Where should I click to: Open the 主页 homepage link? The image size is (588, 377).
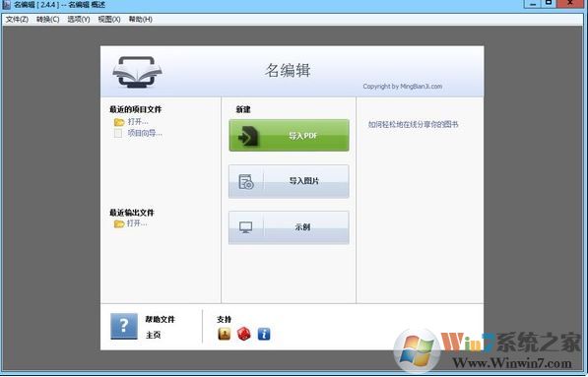pyautogui.click(x=153, y=335)
